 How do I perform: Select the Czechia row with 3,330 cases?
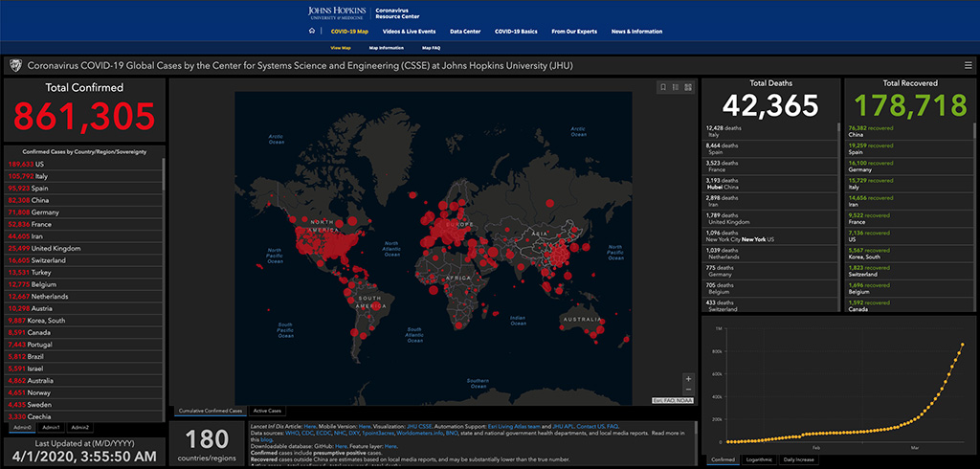tap(84, 416)
